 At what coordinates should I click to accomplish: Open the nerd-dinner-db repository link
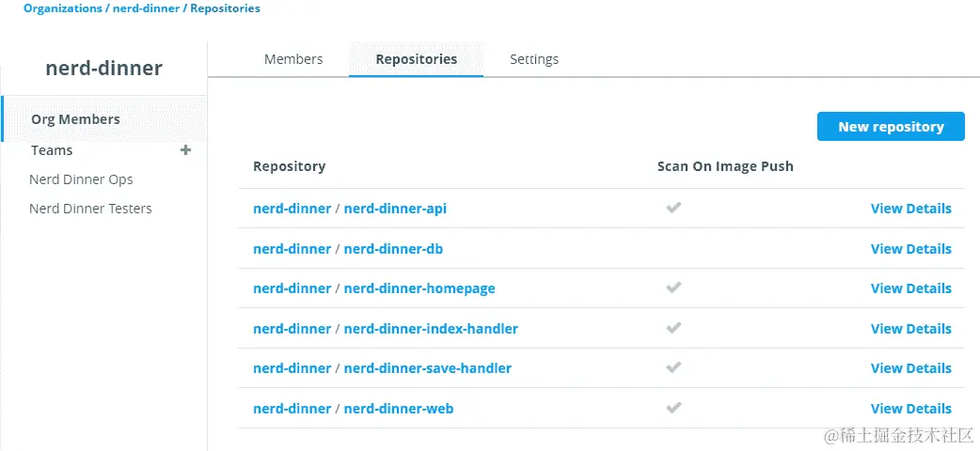[x=393, y=249]
